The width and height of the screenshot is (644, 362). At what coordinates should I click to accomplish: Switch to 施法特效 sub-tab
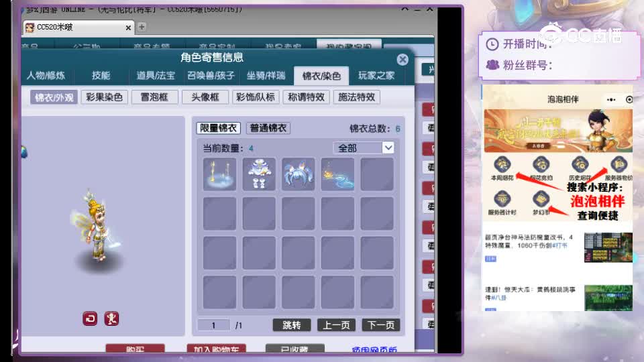click(x=356, y=97)
